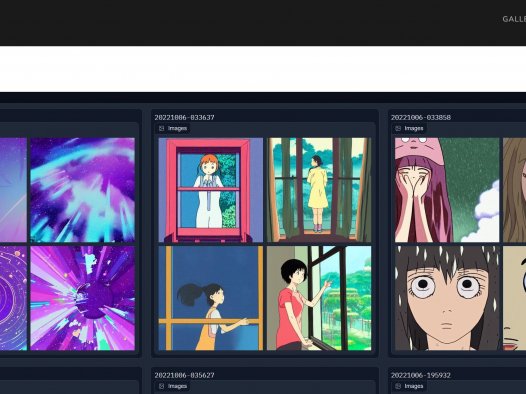
Task: Open thumbnail of wide-eyed girl with dark hair
Action: 447,298
